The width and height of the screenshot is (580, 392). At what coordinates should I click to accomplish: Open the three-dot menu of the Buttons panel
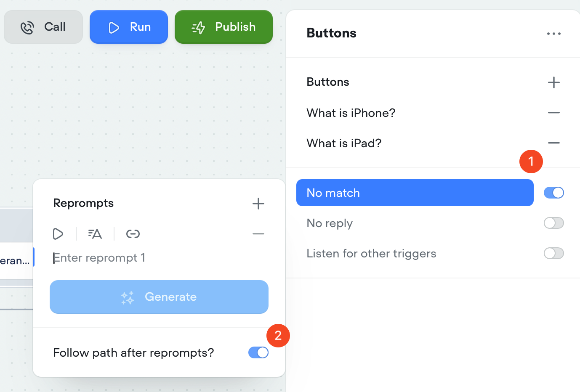[553, 34]
